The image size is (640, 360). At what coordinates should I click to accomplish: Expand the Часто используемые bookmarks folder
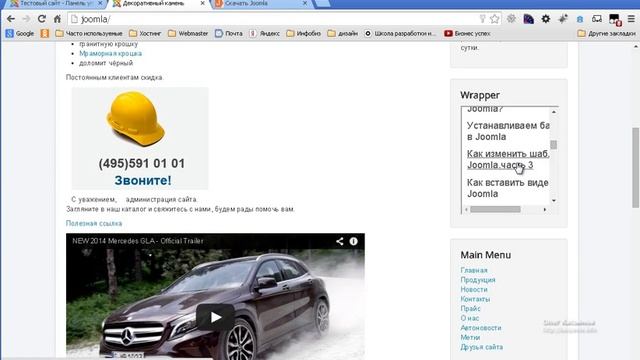click(89, 33)
